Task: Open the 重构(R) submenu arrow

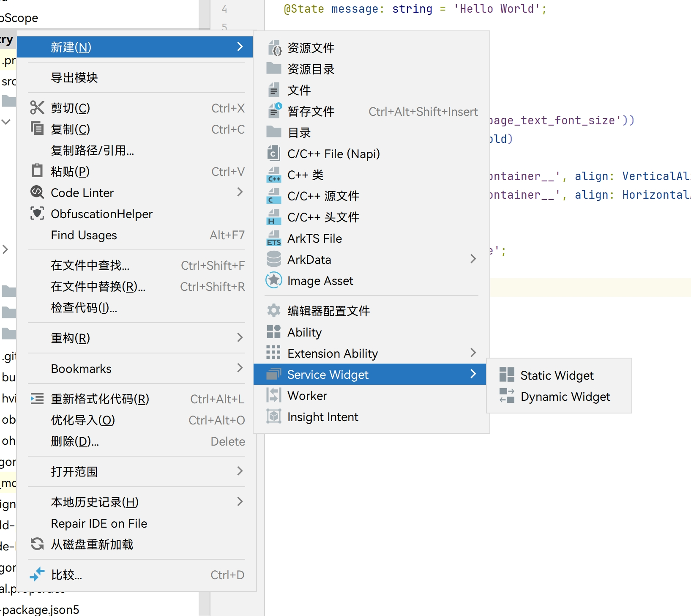Action: pos(240,337)
